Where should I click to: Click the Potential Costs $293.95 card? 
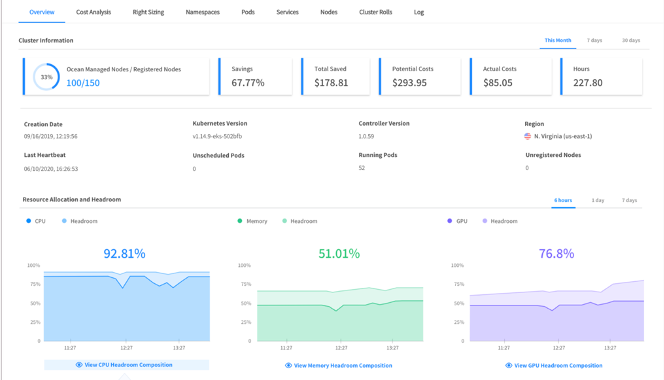[420, 77]
